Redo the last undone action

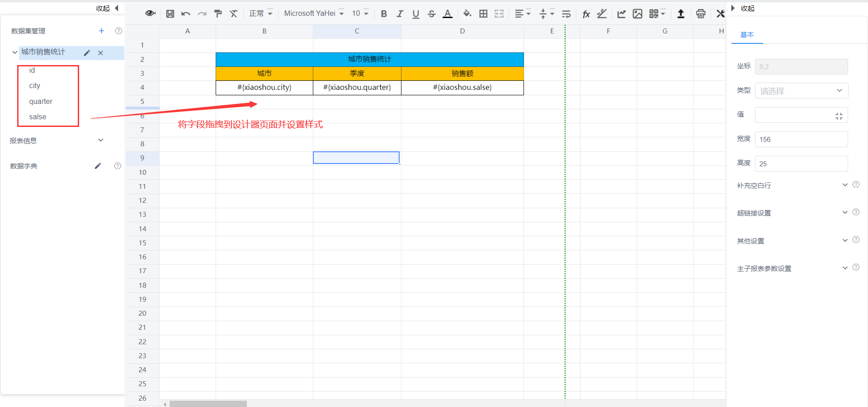202,14
